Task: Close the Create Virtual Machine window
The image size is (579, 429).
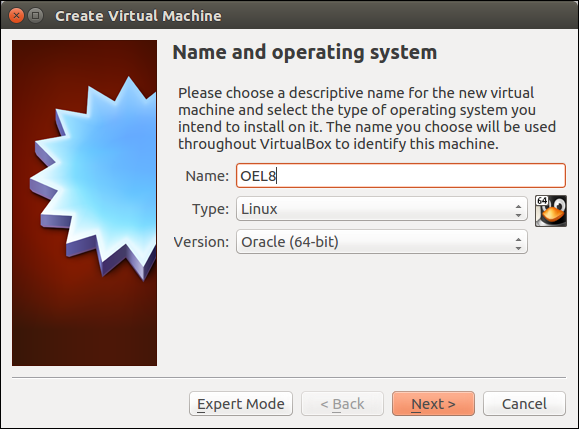Action: tap(16, 16)
